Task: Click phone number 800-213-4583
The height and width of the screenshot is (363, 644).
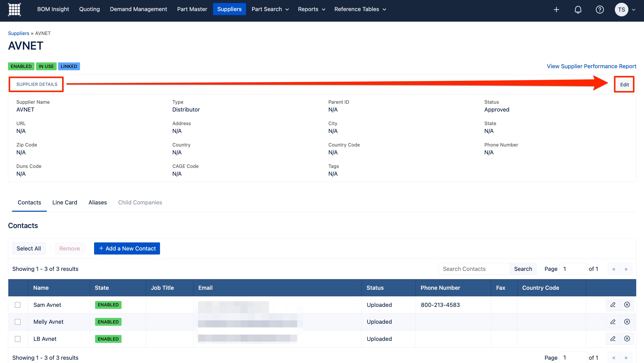Action: [440, 305]
